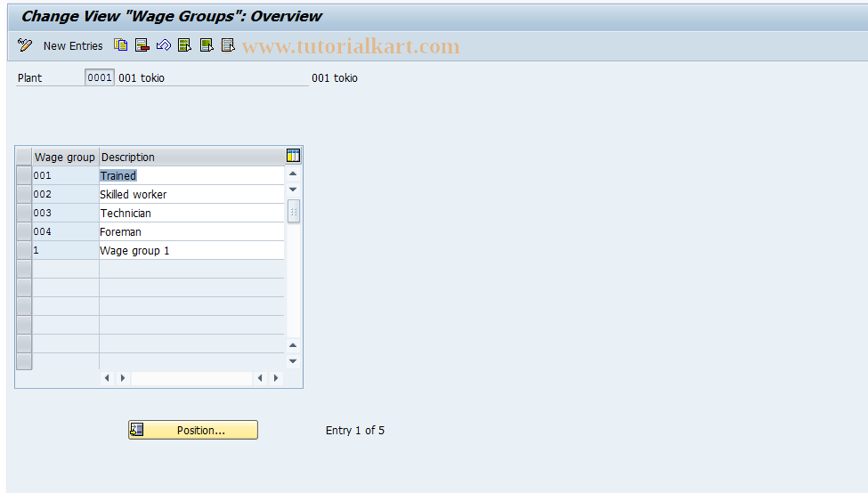This screenshot has width=868, height=493.
Task: Click the Trained description cell
Action: [x=191, y=175]
